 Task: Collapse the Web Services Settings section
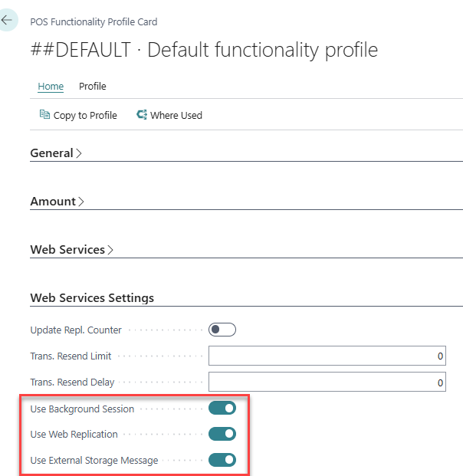[92, 298]
